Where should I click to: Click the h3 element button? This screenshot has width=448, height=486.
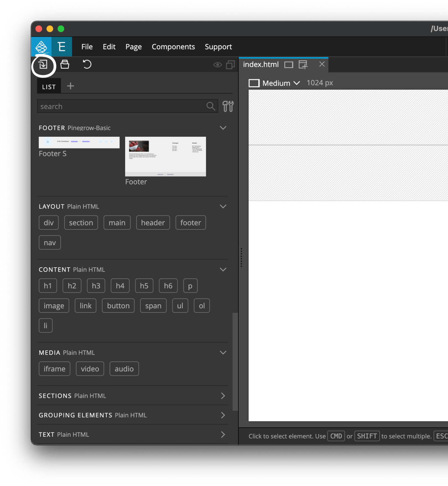[96, 286]
